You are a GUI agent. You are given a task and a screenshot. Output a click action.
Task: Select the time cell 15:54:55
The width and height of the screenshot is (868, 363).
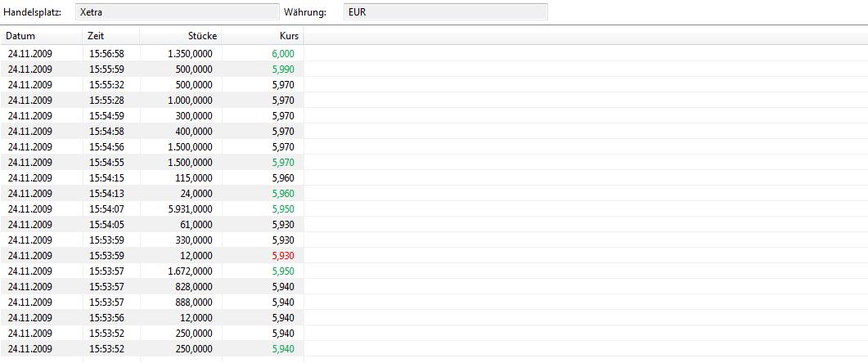click(x=106, y=162)
